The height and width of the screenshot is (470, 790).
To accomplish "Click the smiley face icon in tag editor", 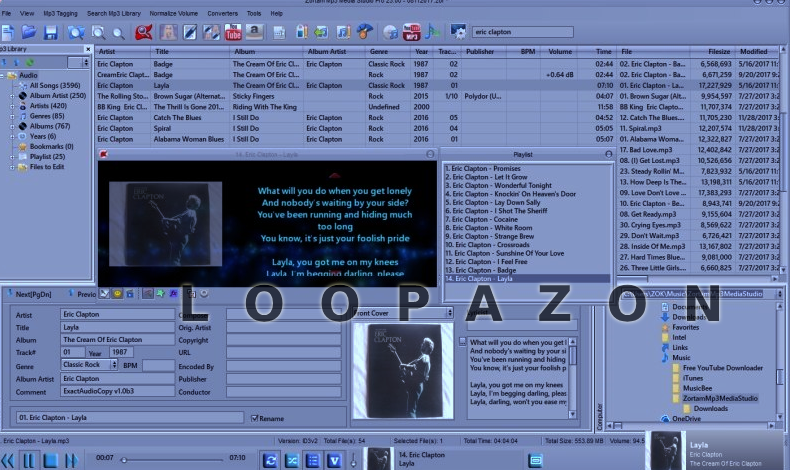I will pos(117,293).
